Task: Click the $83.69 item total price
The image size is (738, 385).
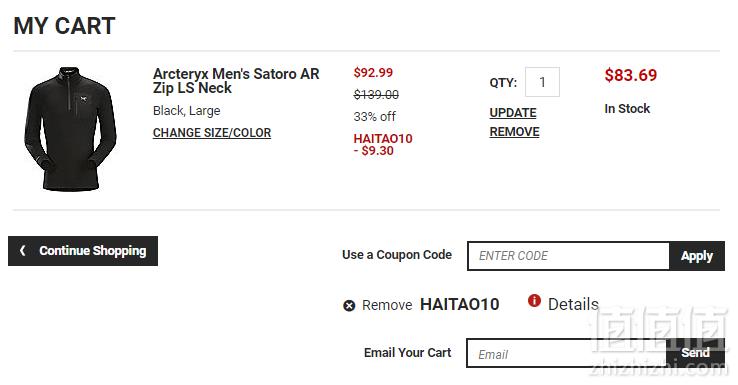Action: point(631,75)
